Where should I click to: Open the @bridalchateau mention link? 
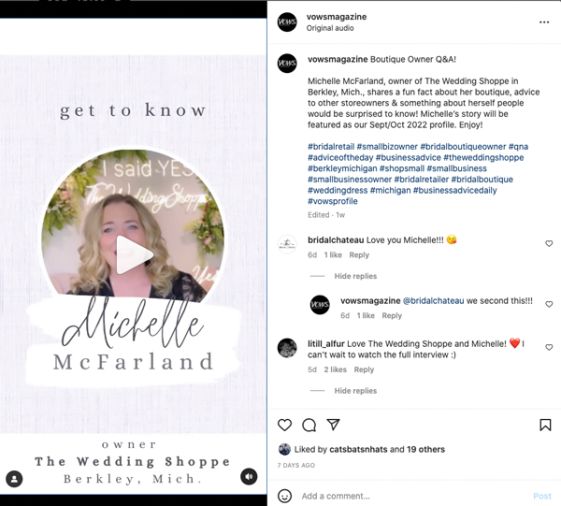click(x=433, y=301)
